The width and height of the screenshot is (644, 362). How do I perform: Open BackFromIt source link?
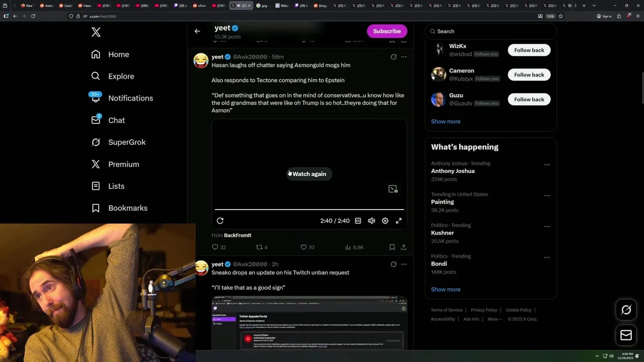pyautogui.click(x=237, y=235)
